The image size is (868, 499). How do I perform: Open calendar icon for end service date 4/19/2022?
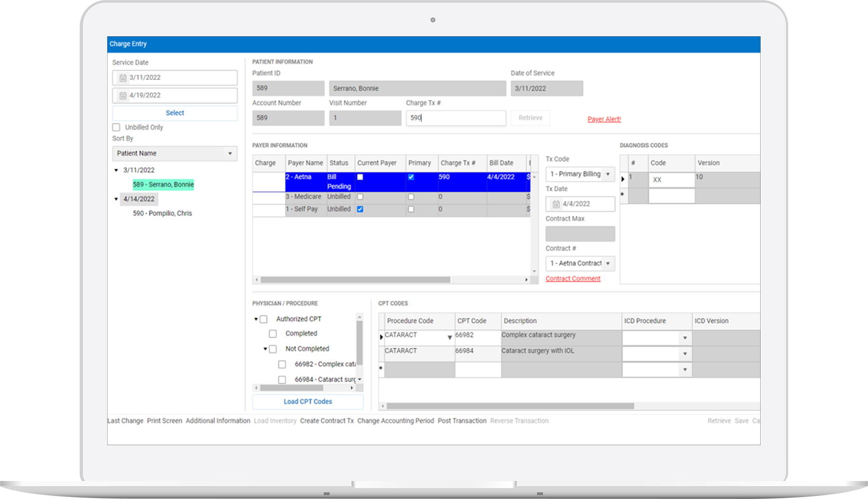coord(123,95)
